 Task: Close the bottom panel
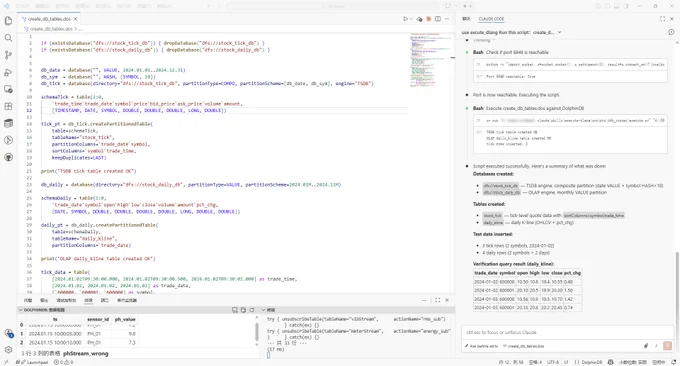point(447,300)
